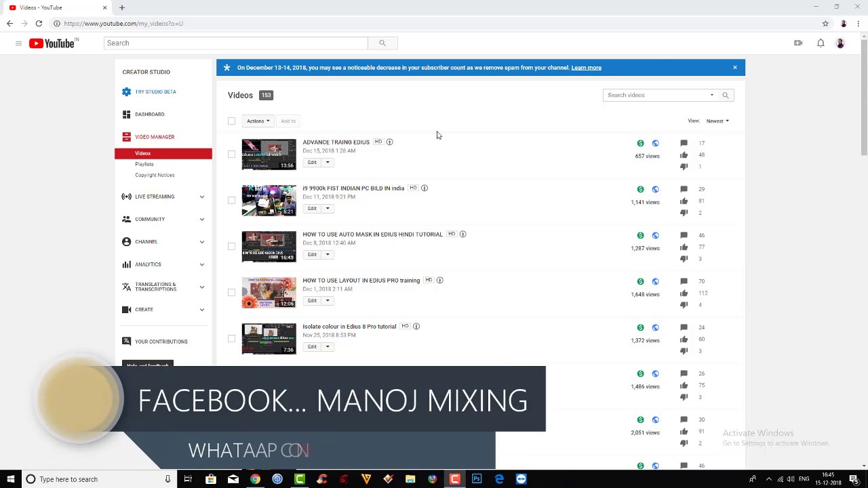Open Chrome from the taskbar
868x488 pixels.
[255, 479]
